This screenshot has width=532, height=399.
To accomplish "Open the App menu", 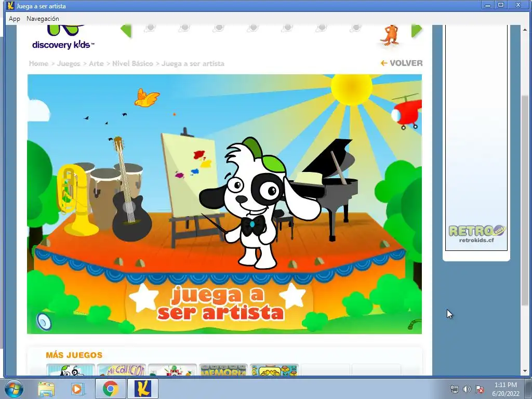I will (15, 19).
